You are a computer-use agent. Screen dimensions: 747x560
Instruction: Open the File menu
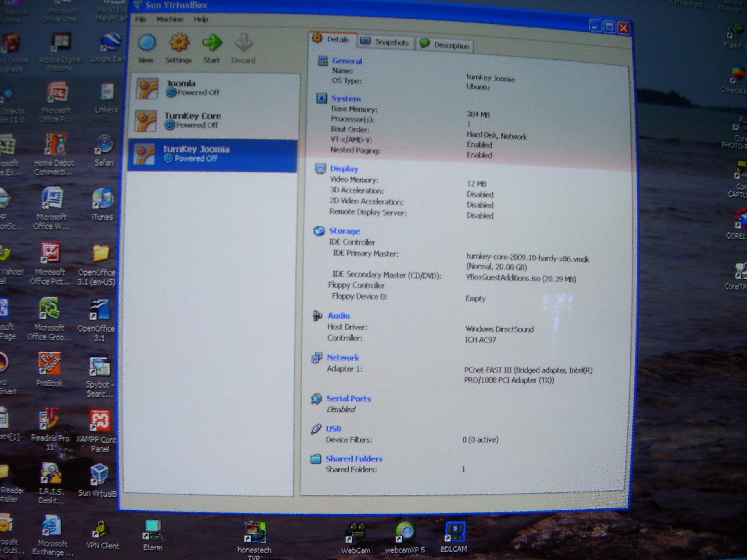pyautogui.click(x=140, y=19)
